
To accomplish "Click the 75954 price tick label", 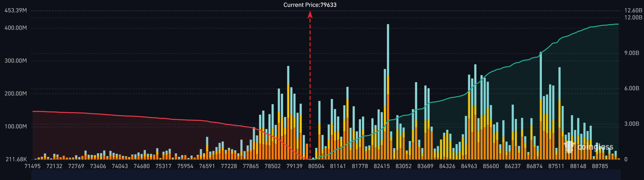I will click(x=185, y=166).
